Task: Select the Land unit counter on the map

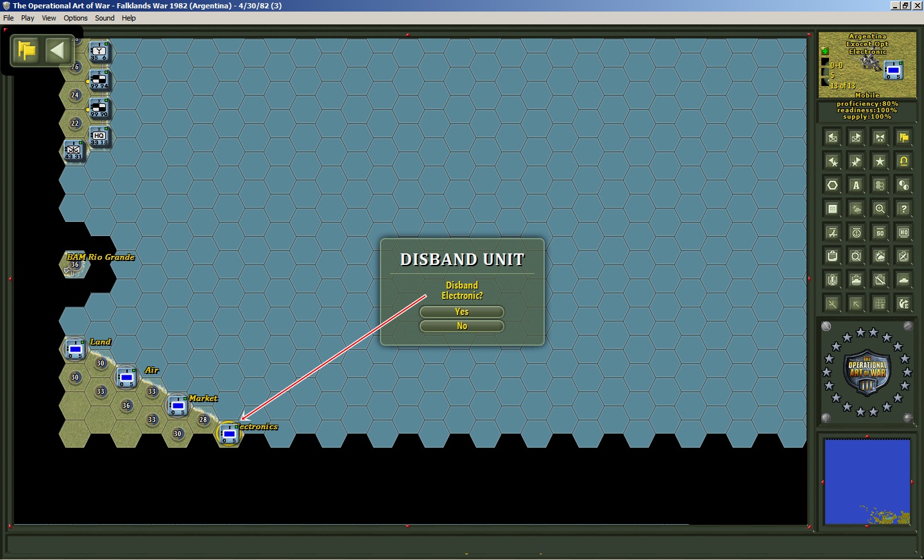Action: (x=75, y=350)
